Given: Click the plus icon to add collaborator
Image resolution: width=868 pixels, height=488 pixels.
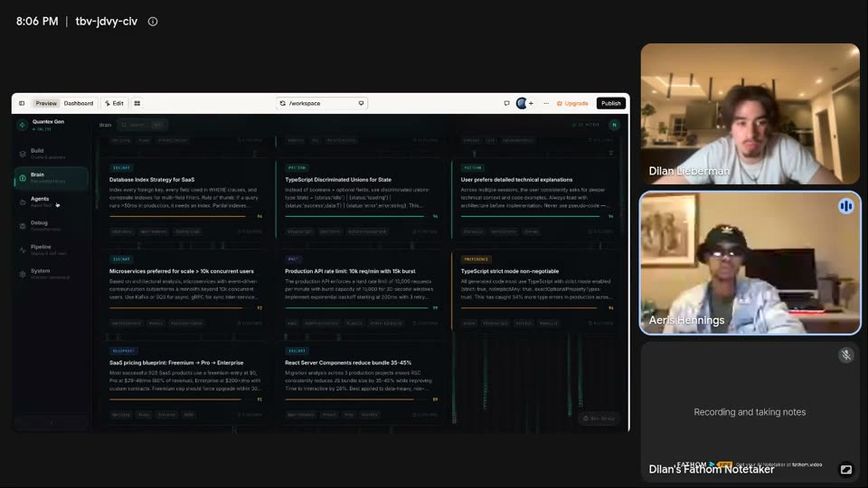Looking at the screenshot, I should tap(531, 103).
